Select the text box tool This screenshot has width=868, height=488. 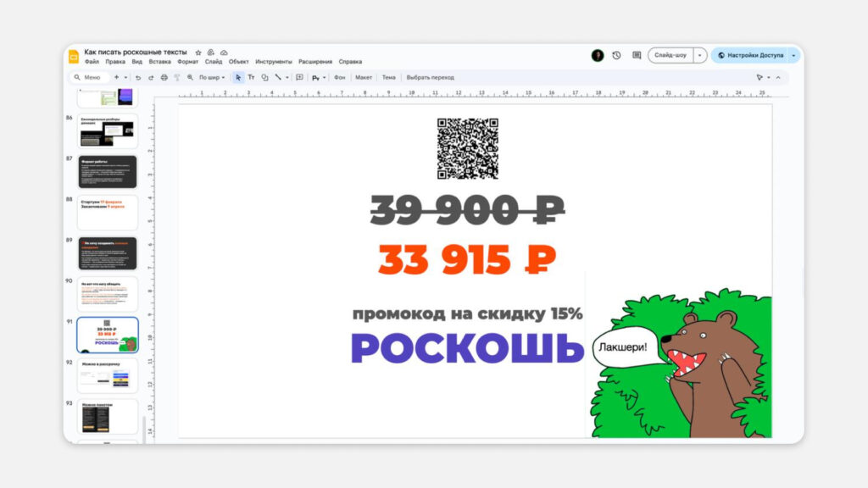pyautogui.click(x=251, y=77)
